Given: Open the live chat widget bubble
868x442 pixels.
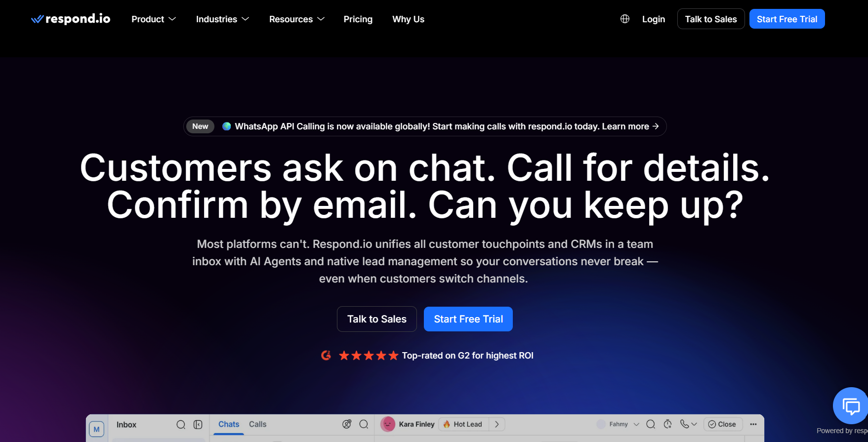Looking at the screenshot, I should click(851, 406).
